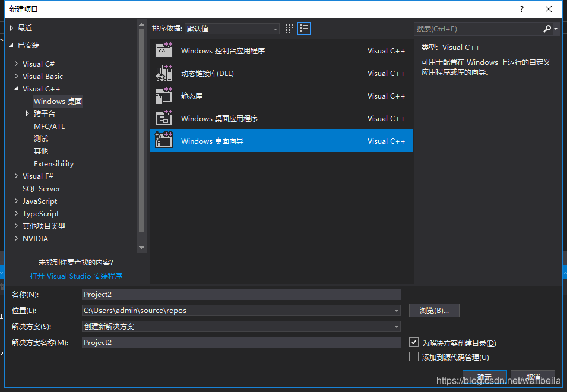Expand the 最近 node

coord(11,27)
